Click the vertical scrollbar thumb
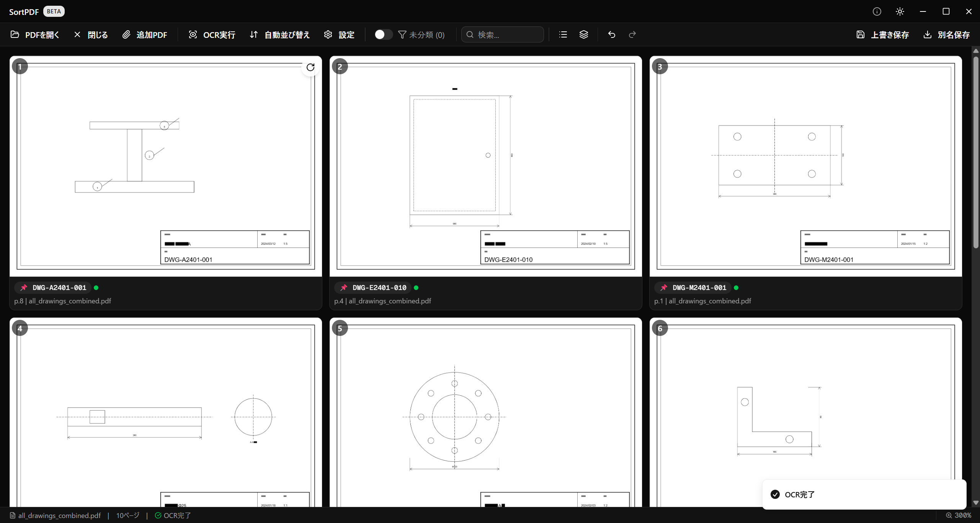 pyautogui.click(x=976, y=153)
